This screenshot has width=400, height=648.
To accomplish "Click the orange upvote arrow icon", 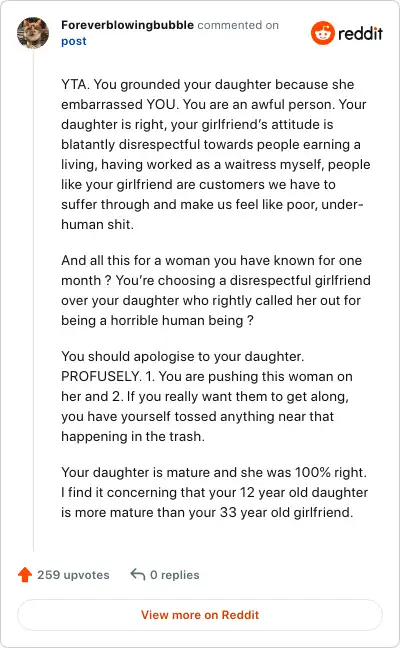I will [x=25, y=574].
